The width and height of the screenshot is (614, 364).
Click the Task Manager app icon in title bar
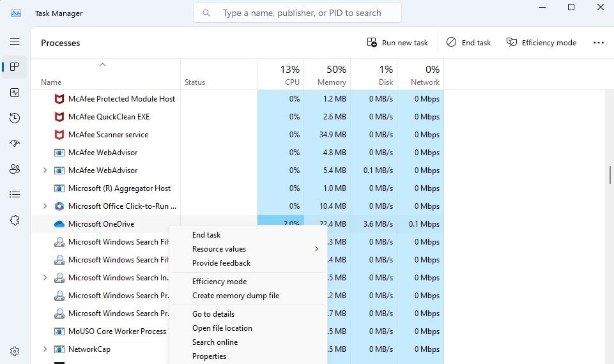tap(16, 13)
